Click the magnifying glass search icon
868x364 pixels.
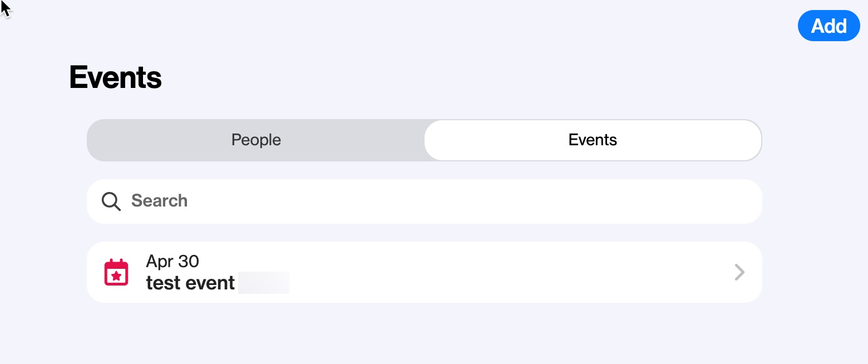coord(111,201)
